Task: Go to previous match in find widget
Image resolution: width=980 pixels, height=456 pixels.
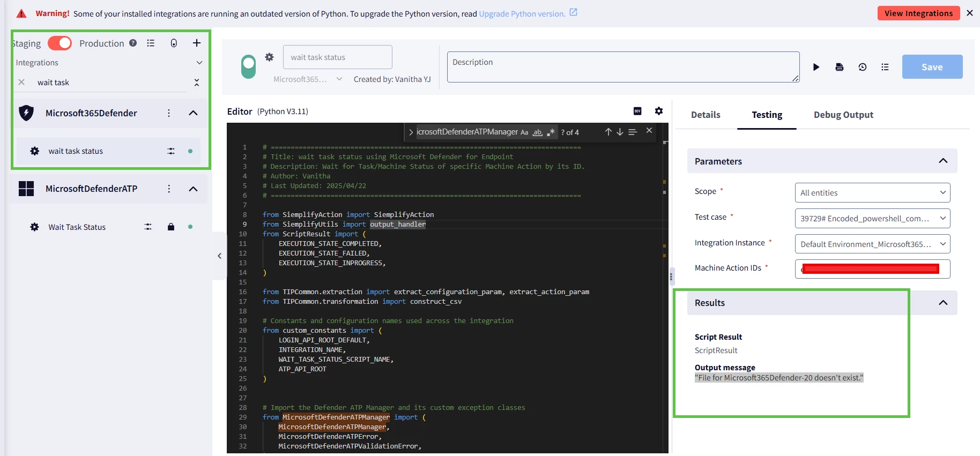Action: [x=608, y=132]
